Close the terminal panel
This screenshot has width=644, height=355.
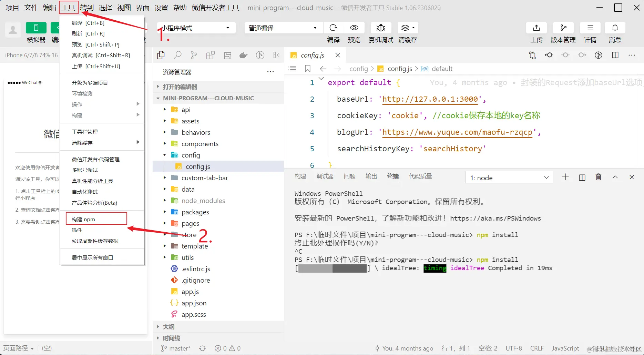[632, 177]
